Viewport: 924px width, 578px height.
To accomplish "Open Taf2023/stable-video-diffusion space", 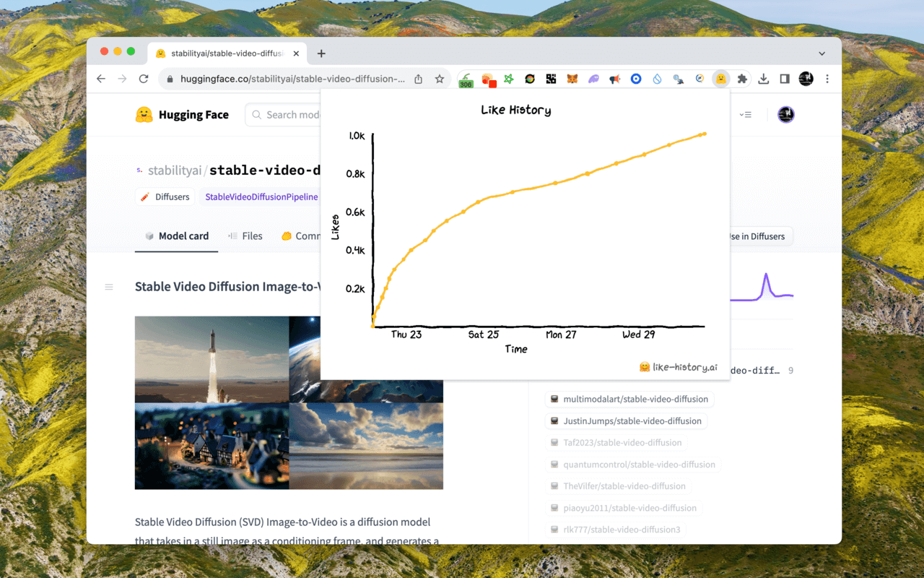I will 616,442.
